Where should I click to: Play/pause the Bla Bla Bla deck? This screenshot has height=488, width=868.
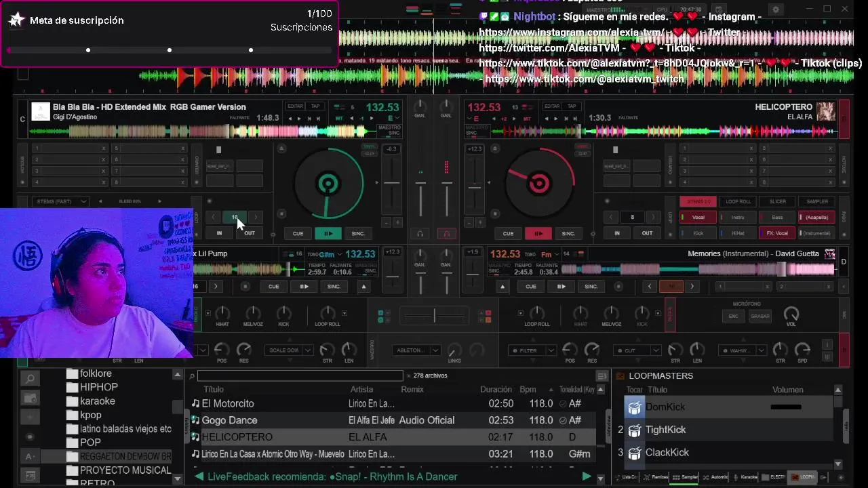(x=328, y=234)
